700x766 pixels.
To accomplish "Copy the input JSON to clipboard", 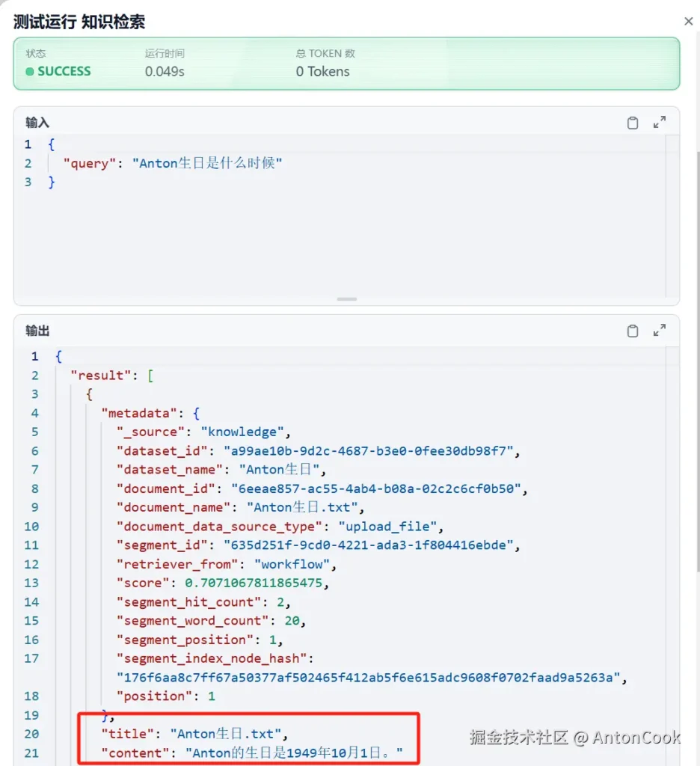I will click(x=633, y=123).
